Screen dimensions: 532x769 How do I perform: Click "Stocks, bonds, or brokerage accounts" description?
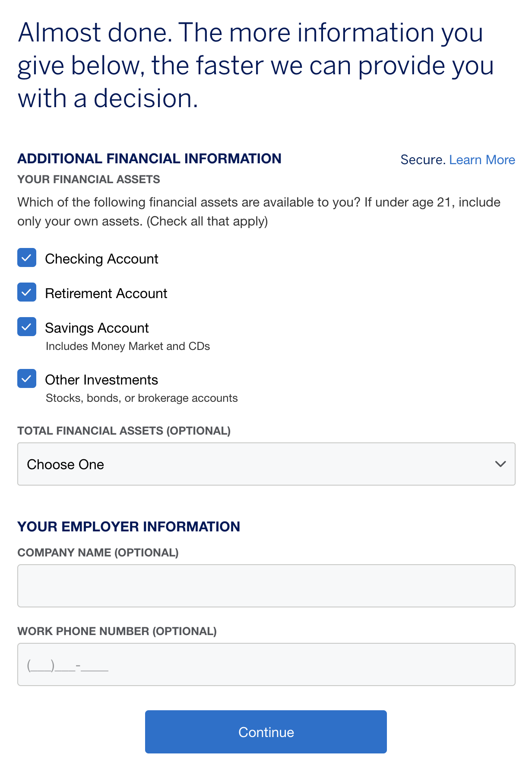(x=142, y=398)
